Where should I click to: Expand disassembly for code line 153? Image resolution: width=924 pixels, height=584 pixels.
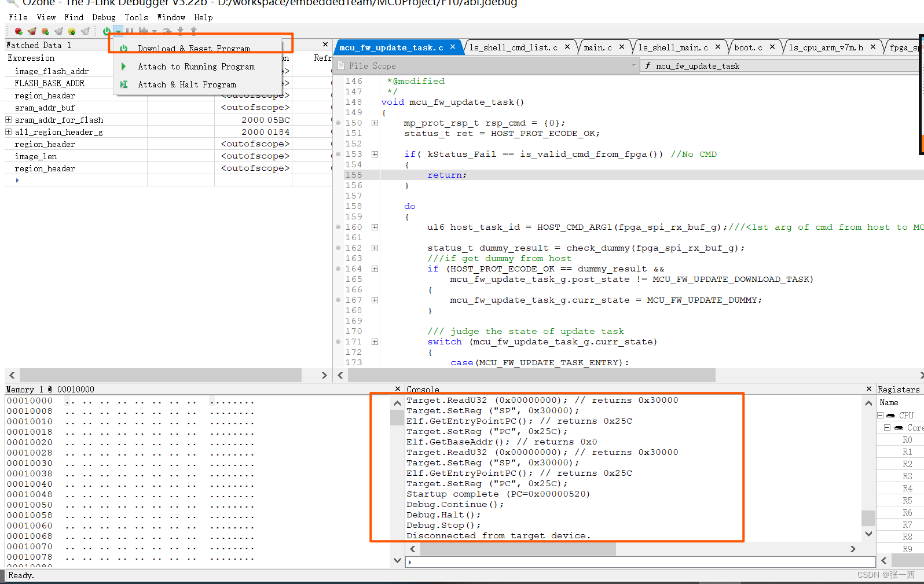[x=375, y=154]
